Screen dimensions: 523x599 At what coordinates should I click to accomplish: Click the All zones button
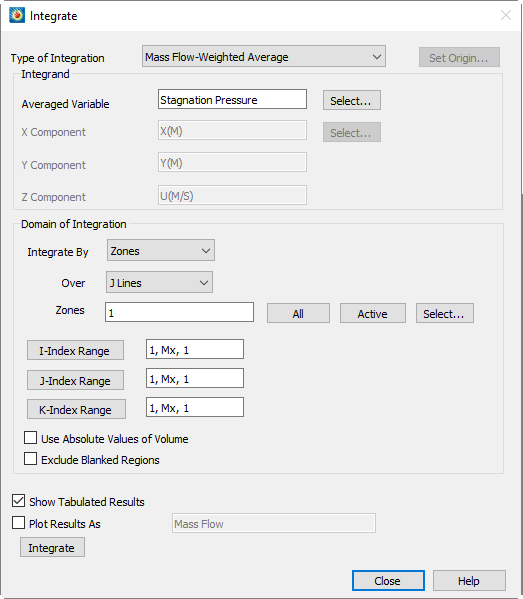coord(298,313)
